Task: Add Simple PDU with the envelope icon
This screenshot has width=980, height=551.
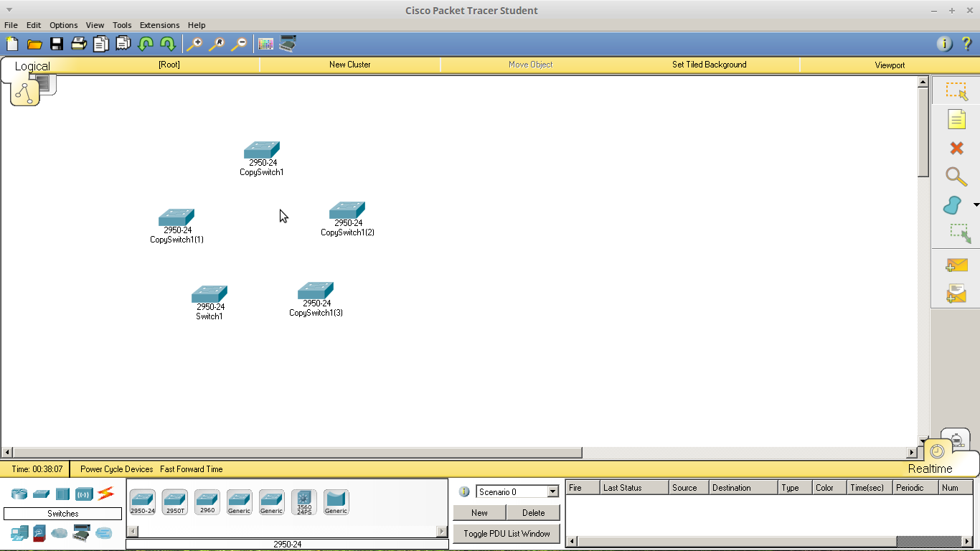Action: coord(956,265)
